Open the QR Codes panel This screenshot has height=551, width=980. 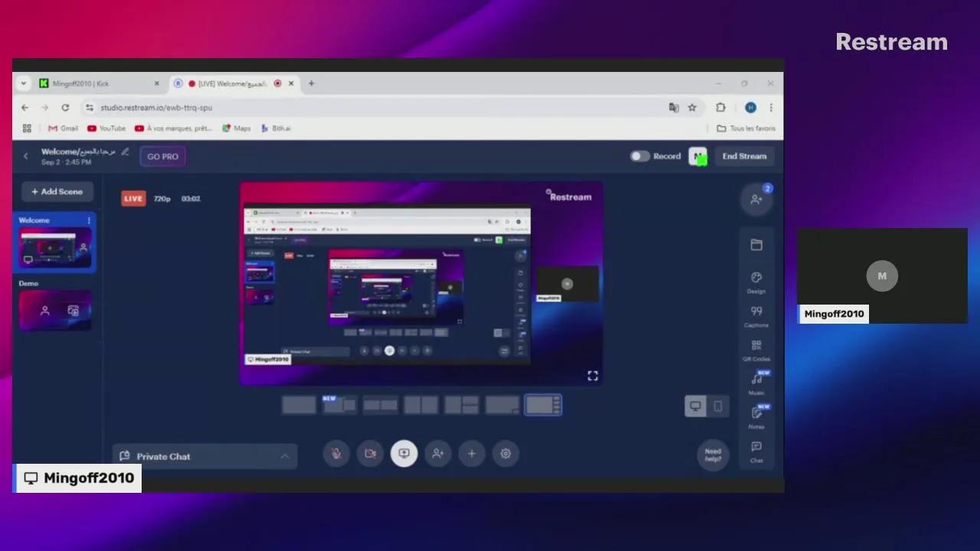click(756, 350)
